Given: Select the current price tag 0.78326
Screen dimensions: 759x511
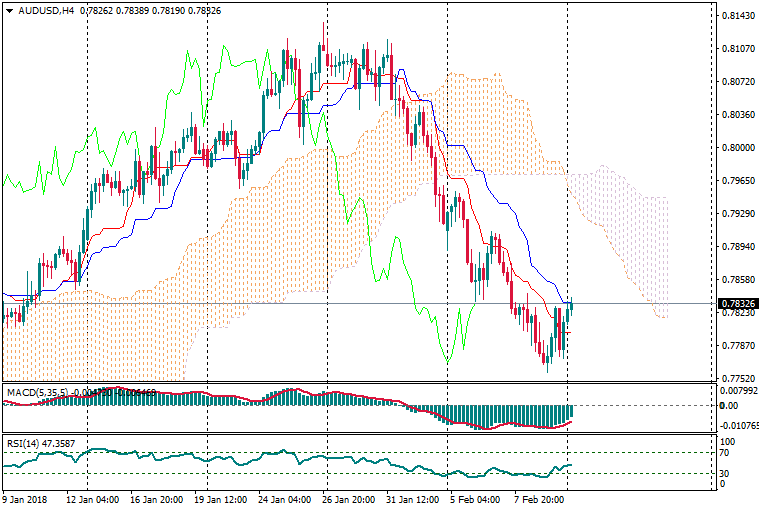Looking at the screenshot, I should point(737,303).
